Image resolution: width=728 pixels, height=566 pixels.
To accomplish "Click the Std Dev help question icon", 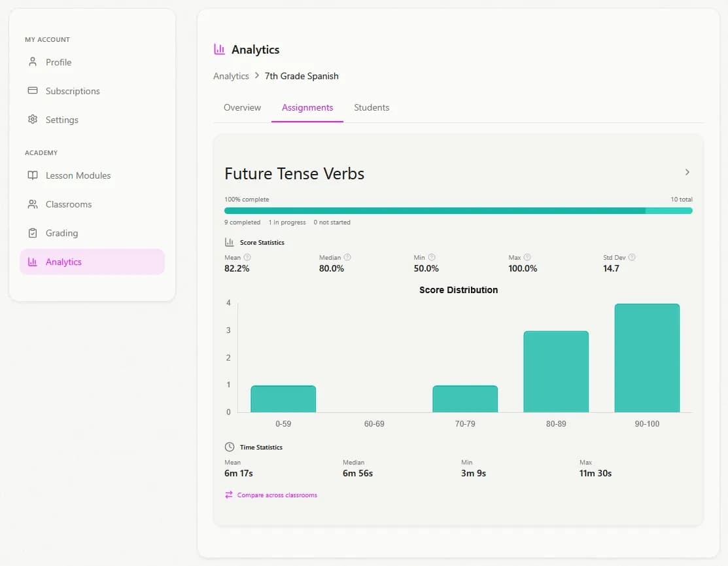I will click(632, 257).
